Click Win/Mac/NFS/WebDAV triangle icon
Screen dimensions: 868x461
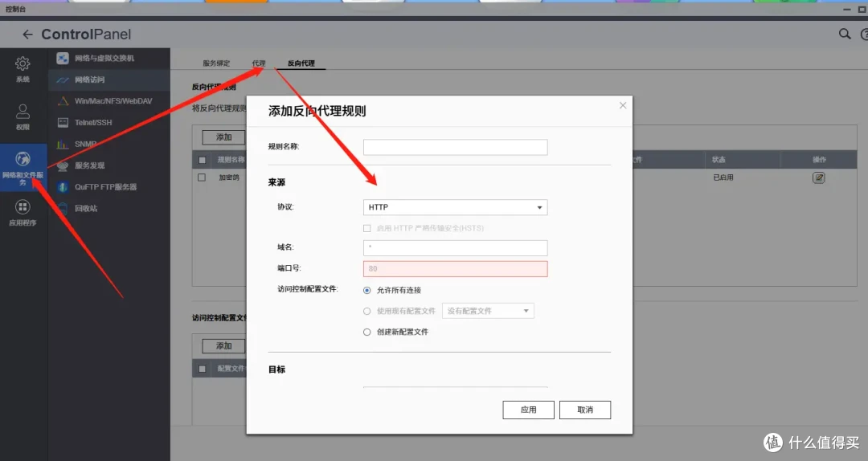coord(63,100)
